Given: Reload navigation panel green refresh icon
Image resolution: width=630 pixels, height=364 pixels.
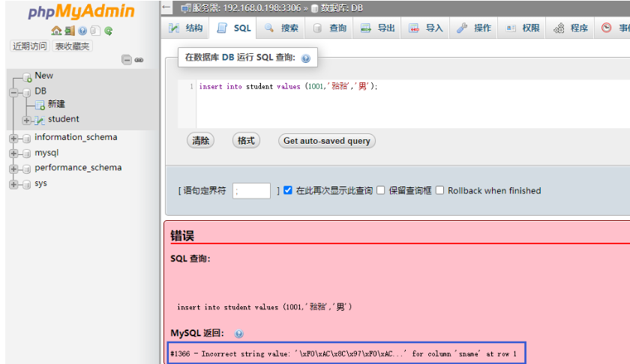Looking at the screenshot, I should coord(109,31).
